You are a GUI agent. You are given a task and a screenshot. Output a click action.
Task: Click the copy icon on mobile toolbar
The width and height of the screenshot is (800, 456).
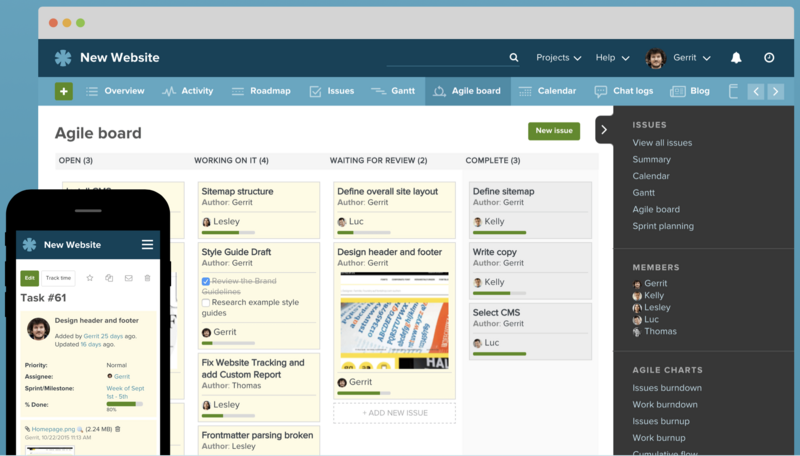(x=109, y=278)
